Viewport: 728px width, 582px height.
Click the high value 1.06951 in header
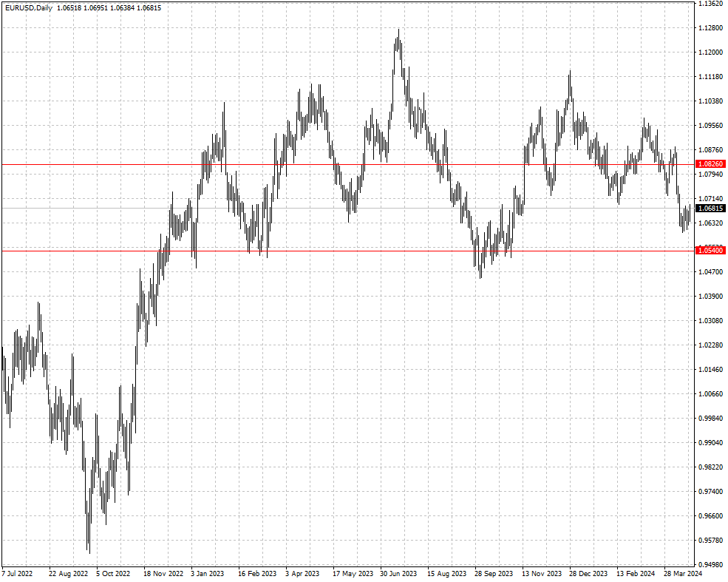95,8
